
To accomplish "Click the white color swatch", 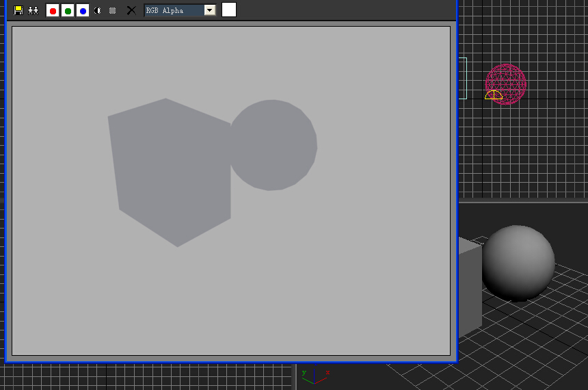I will click(229, 10).
